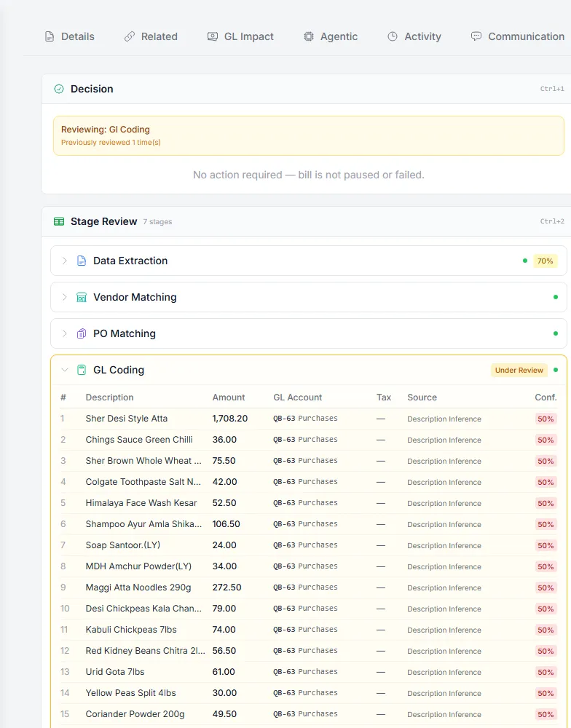This screenshot has width=571, height=728.
Task: Select the Urid Gota 7lbs row
Action: (309, 672)
